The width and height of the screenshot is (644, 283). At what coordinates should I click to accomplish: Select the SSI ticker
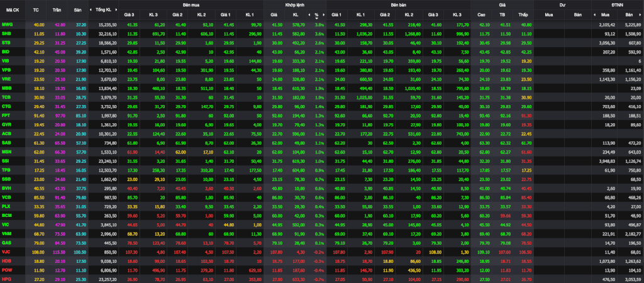click(x=6, y=160)
